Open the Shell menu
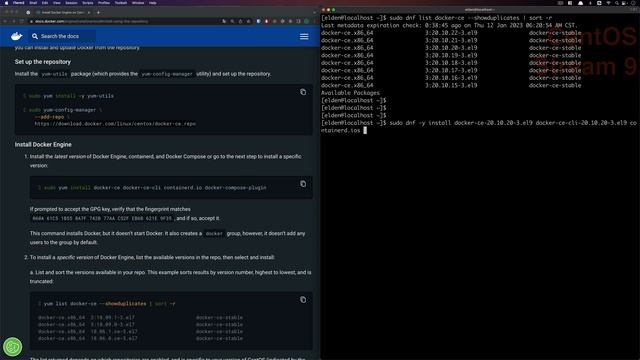 tap(33, 3)
